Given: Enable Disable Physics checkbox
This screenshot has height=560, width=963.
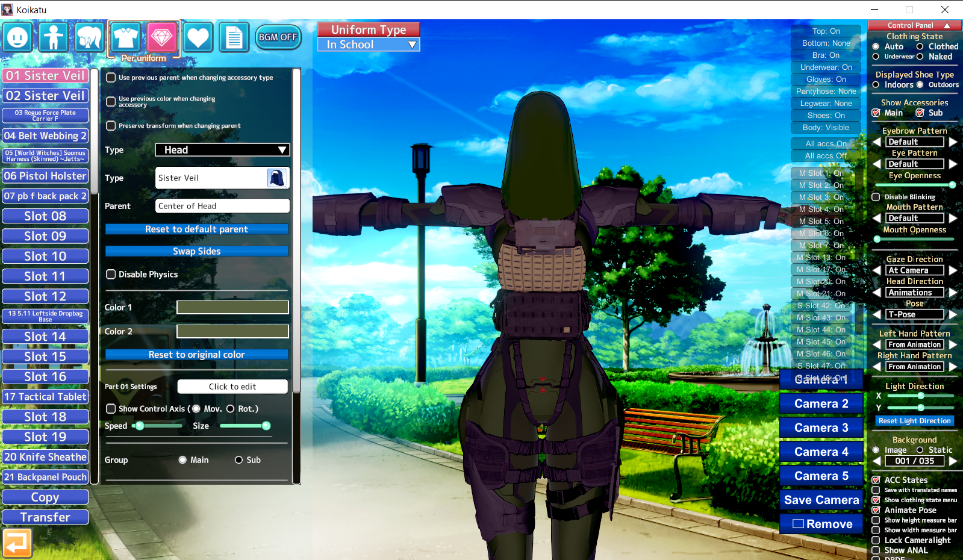Looking at the screenshot, I should coord(111,275).
